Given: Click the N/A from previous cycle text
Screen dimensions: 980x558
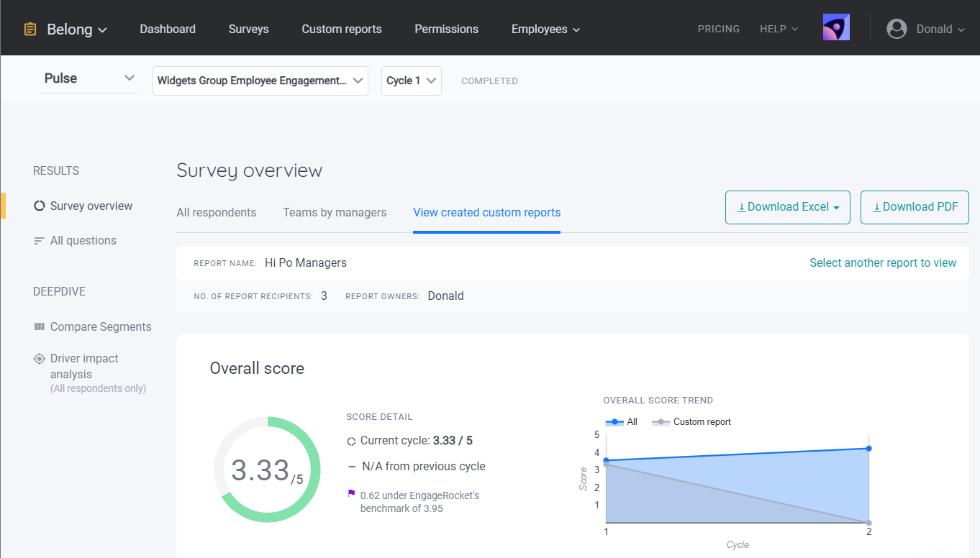Looking at the screenshot, I should click(424, 466).
